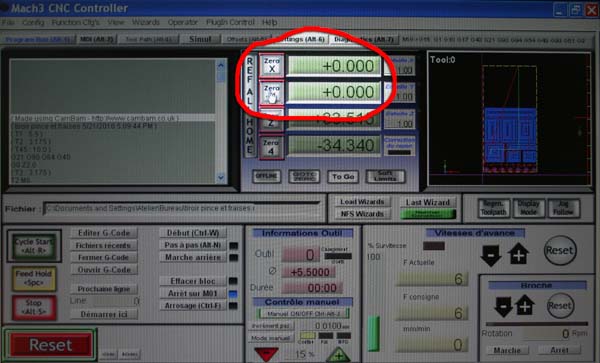This screenshot has width=600, height=363.
Task: Click the large red Reset button
Action: [x=51, y=345]
